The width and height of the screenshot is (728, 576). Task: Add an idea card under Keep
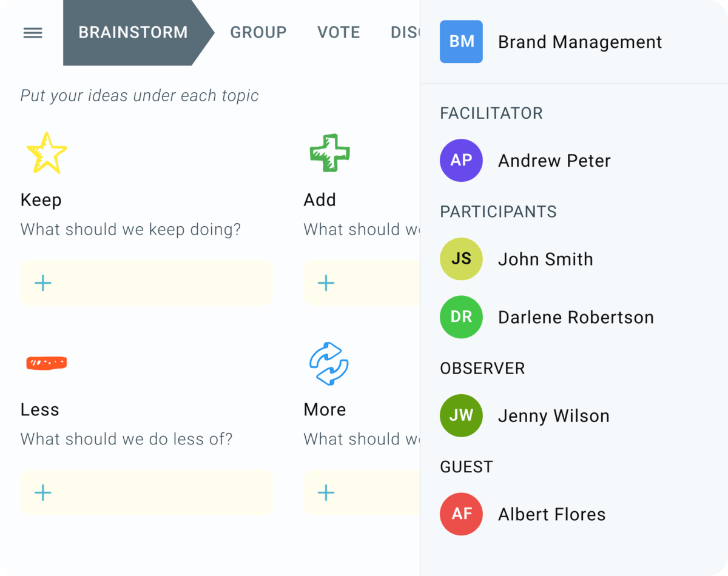point(43,283)
